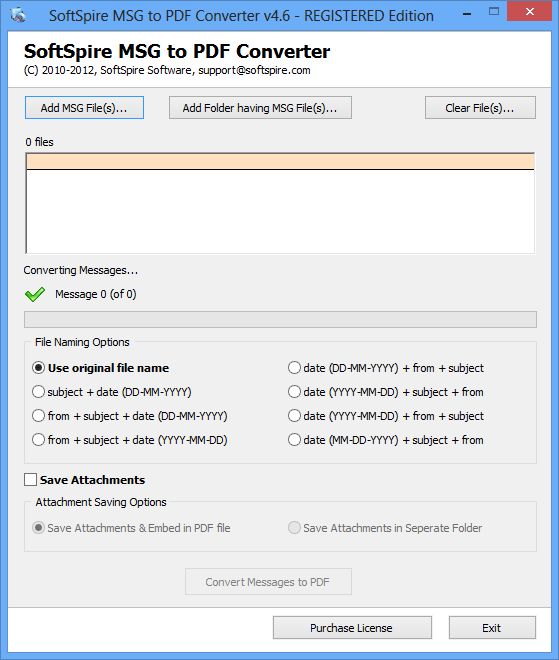Click Add Folder having MSG File(s) button
559x660 pixels.
[x=260, y=108]
